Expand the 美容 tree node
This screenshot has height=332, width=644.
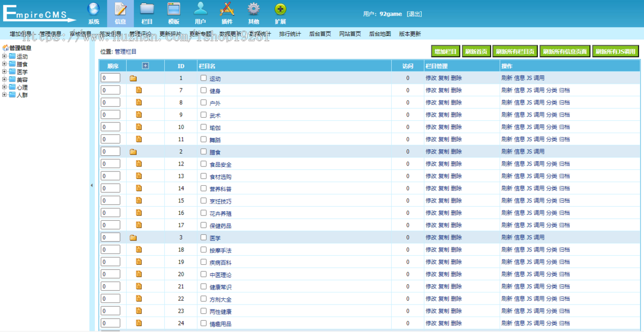pos(4,79)
